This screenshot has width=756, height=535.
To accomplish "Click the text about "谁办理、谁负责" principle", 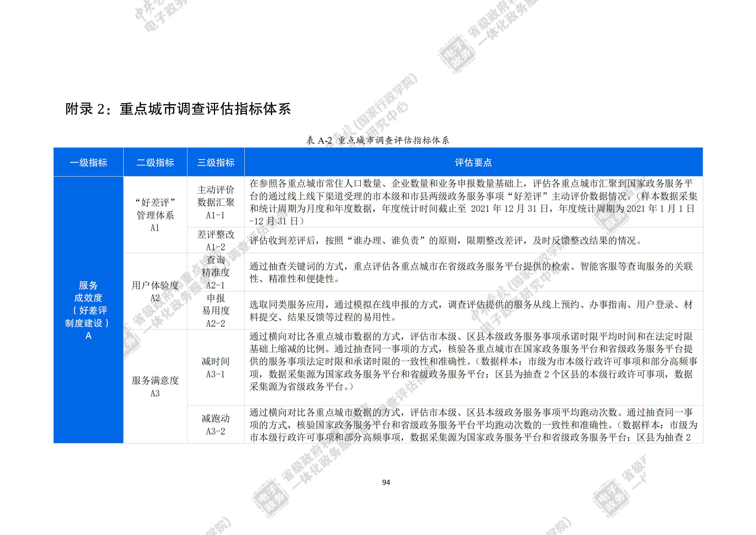I will click(445, 240).
